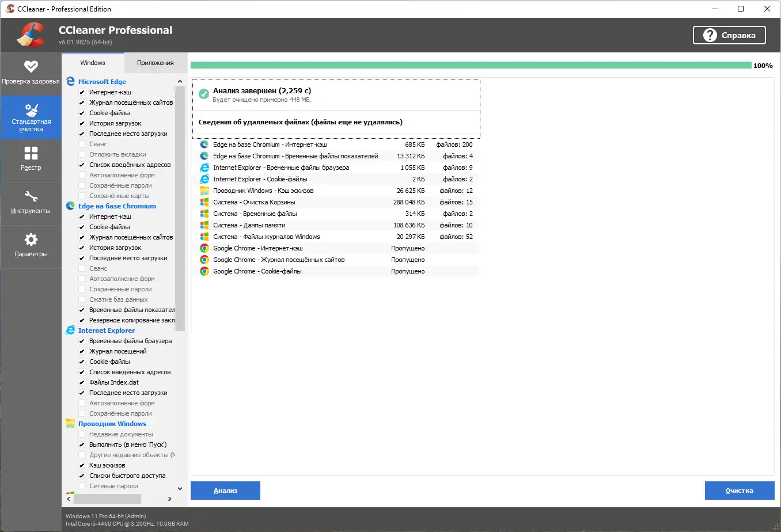Open the Проверка здоровья sidebar icon
Image resolution: width=781 pixels, height=532 pixels.
pos(31,74)
